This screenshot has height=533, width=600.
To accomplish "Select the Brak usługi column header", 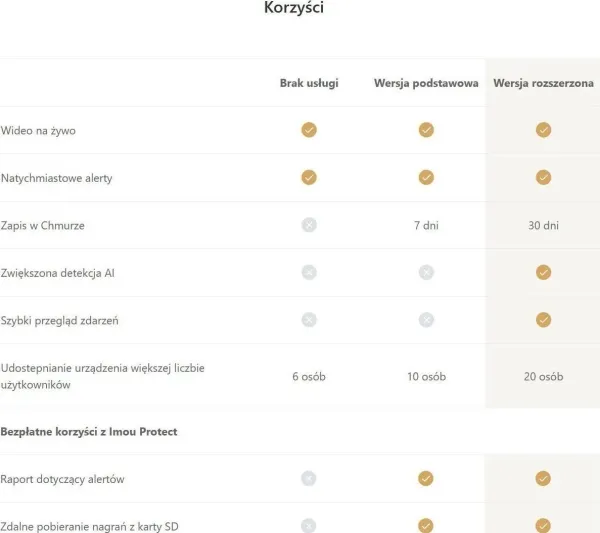I will [x=309, y=83].
